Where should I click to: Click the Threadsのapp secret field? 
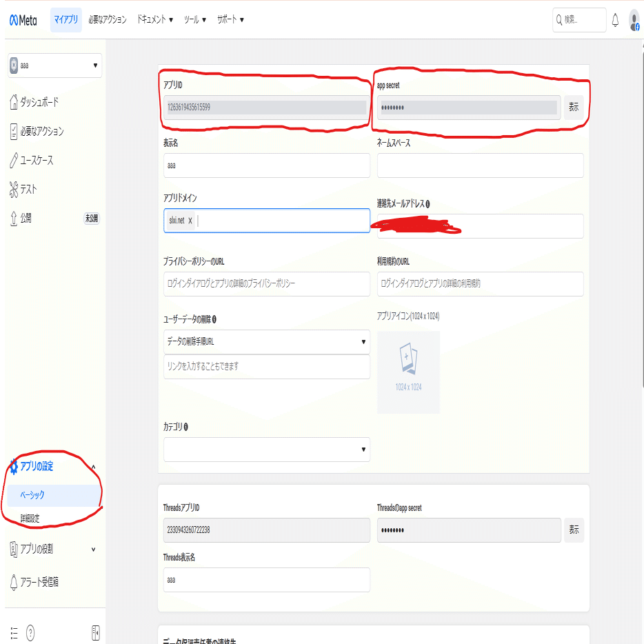[x=469, y=530]
